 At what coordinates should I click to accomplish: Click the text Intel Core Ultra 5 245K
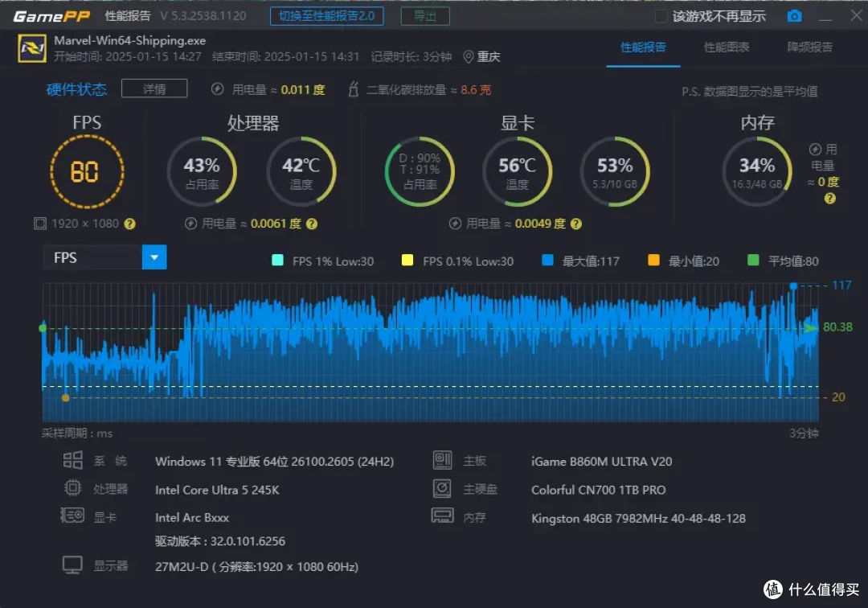(x=217, y=490)
